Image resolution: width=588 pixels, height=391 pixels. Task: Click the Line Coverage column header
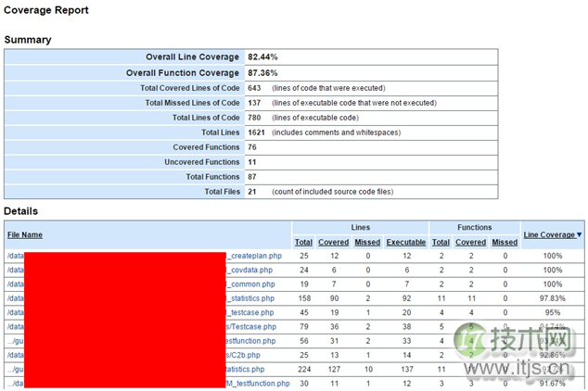549,235
